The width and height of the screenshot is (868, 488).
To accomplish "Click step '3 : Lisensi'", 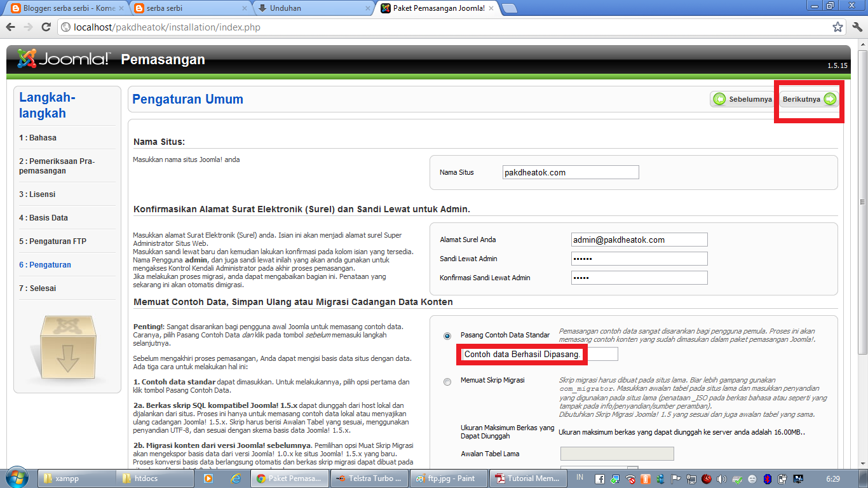I will 37,194.
